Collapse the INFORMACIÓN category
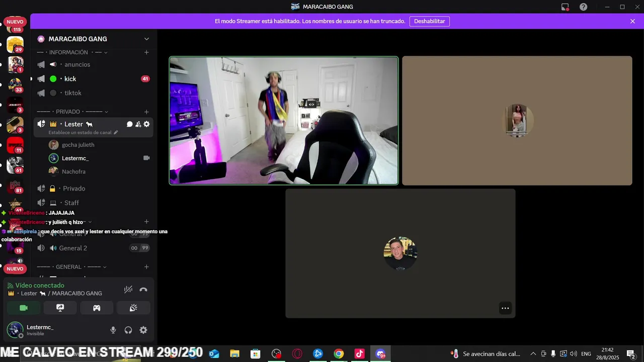The width and height of the screenshot is (644, 362). [72, 52]
